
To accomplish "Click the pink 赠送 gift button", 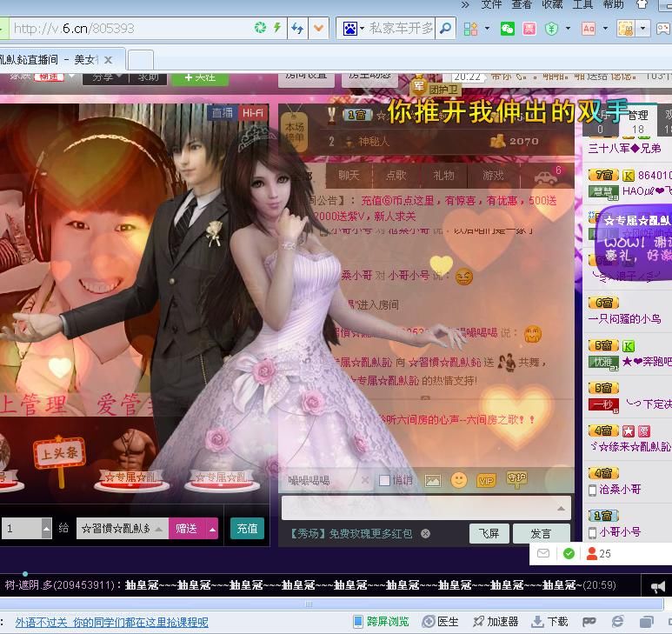I will [187, 528].
